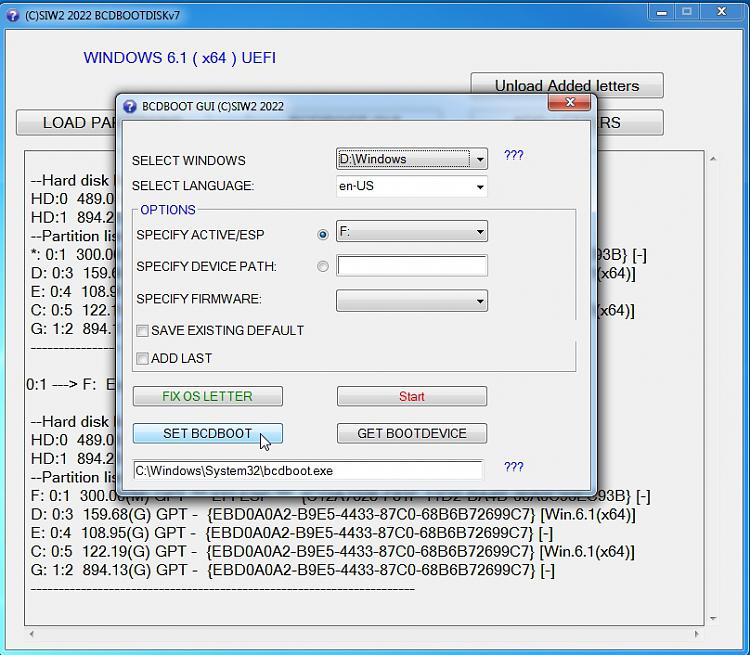Click the WINDOWS 6.1 ( x64 ) UEFI heading
Image resolution: width=750 pixels, height=655 pixels.
179,58
